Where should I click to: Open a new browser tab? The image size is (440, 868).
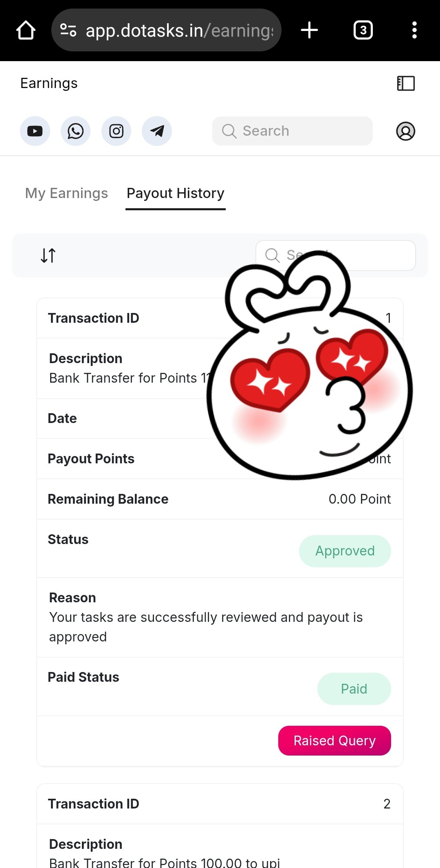pyautogui.click(x=309, y=30)
